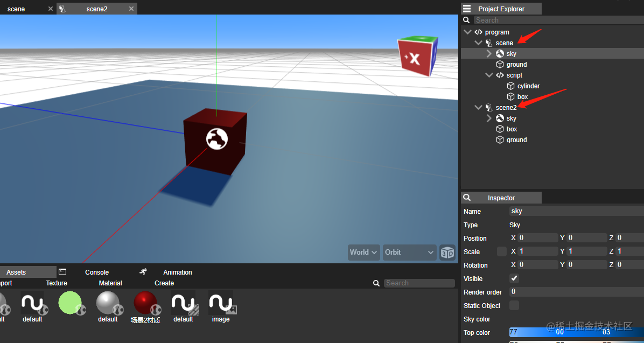The height and width of the screenshot is (343, 644).
Task: Open the World coordinate dropdown
Action: point(363,252)
